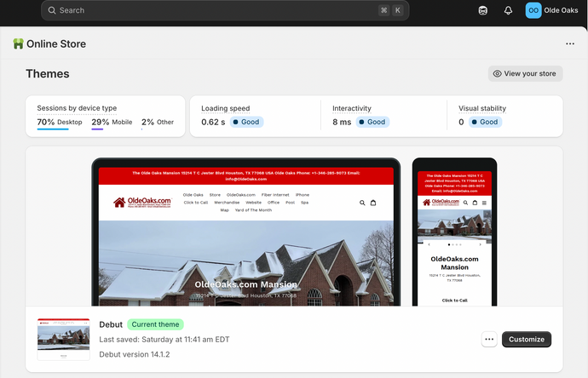Click Yard of The Month menu item

point(253,210)
